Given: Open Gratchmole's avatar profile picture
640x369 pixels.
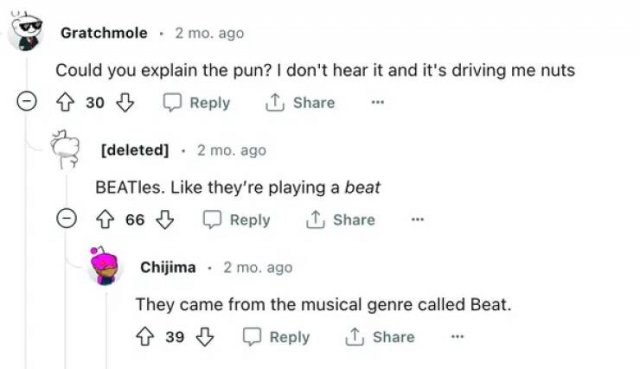Looking at the screenshot, I should pyautogui.click(x=26, y=31).
